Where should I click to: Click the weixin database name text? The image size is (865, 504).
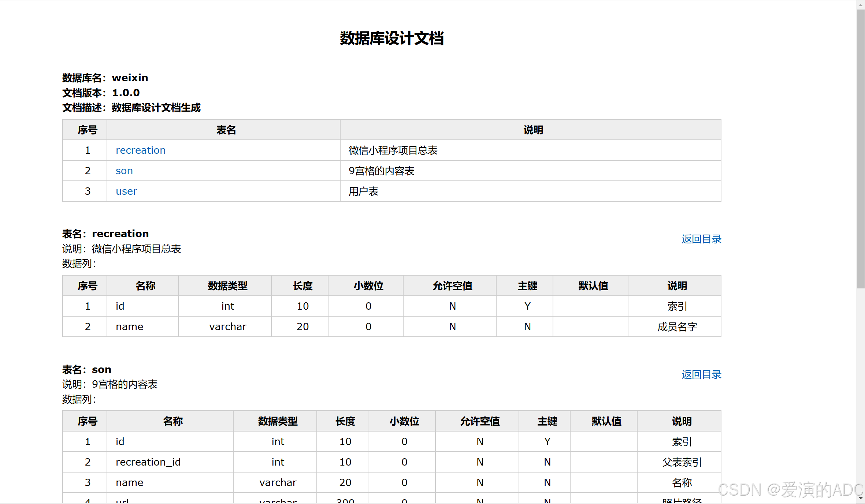[x=130, y=78]
